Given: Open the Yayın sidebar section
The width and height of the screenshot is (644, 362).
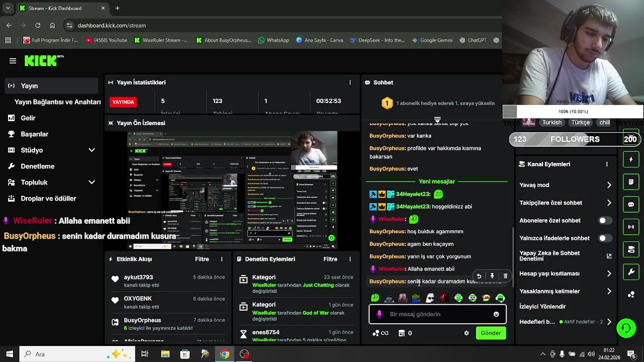Looking at the screenshot, I should point(51,86).
